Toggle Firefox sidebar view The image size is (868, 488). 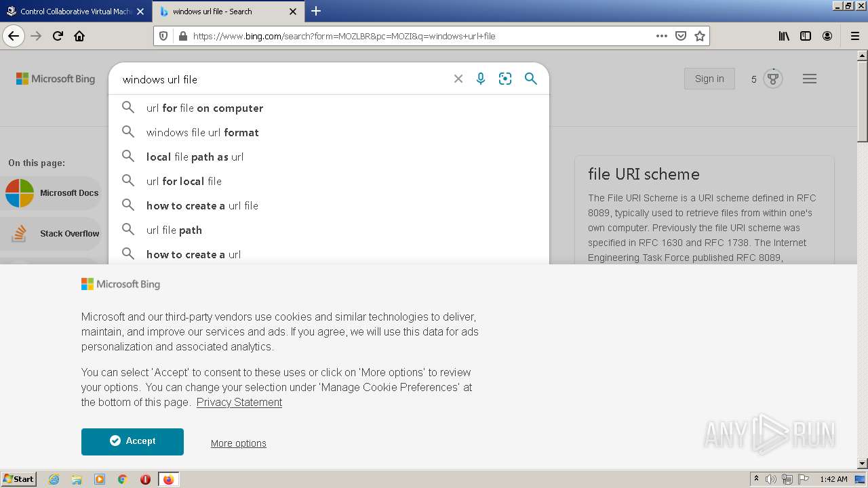tap(806, 36)
